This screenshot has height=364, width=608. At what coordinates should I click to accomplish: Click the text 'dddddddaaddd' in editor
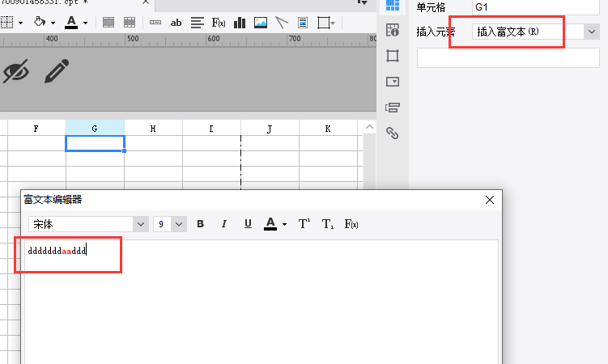57,251
